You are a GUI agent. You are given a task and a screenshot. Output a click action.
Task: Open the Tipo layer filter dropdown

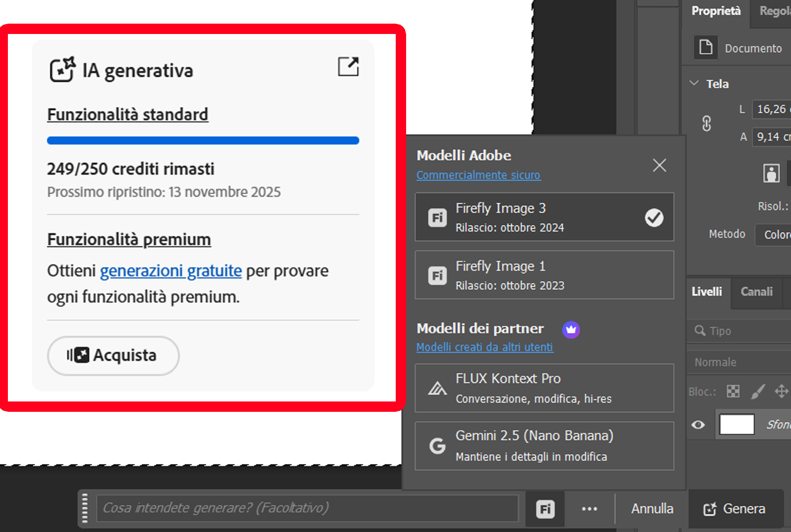tap(739, 331)
